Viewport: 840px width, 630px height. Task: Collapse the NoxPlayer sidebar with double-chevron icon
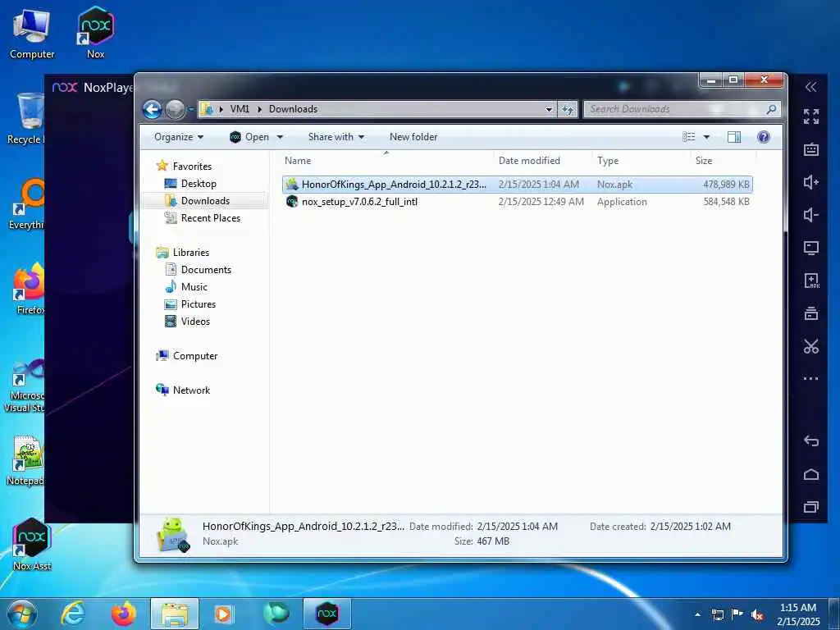click(811, 87)
